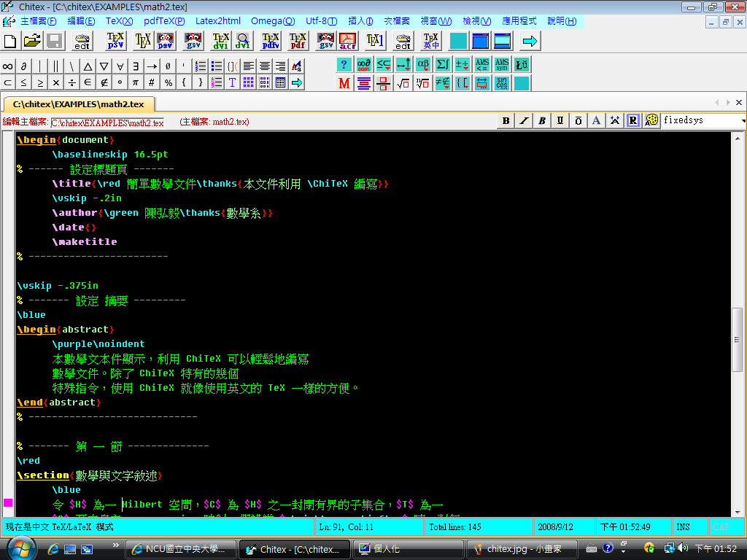Open the ≤⊂ relations dropdown
This screenshot has width=747, height=560.
(x=383, y=64)
